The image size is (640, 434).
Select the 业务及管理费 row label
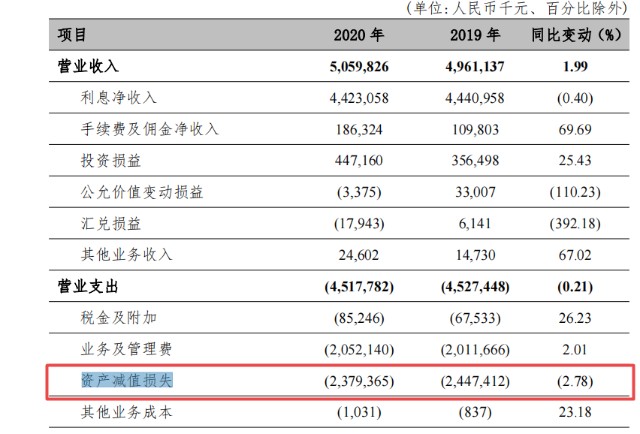[x=126, y=349]
